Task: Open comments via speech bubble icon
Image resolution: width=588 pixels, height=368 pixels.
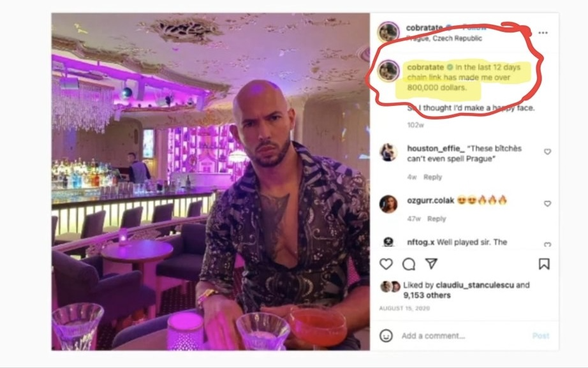Action: pyautogui.click(x=409, y=264)
